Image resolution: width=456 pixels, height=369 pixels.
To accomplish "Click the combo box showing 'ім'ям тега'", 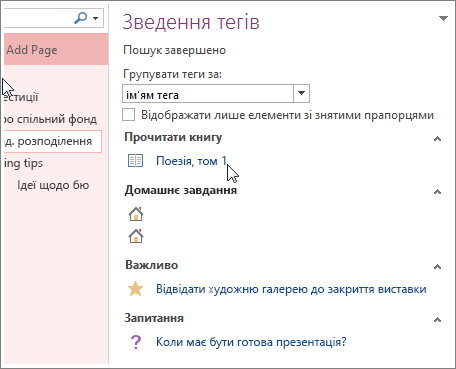I will pyautogui.click(x=216, y=93).
